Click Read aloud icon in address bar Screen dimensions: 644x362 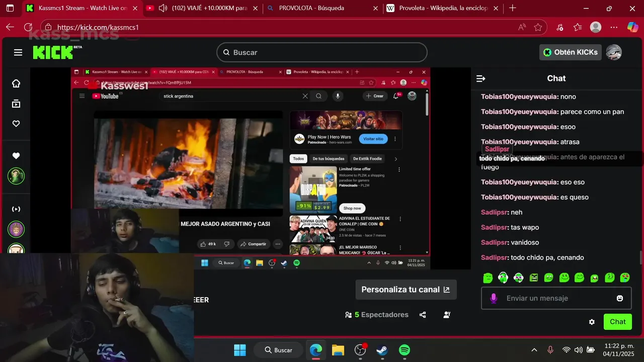click(x=522, y=27)
